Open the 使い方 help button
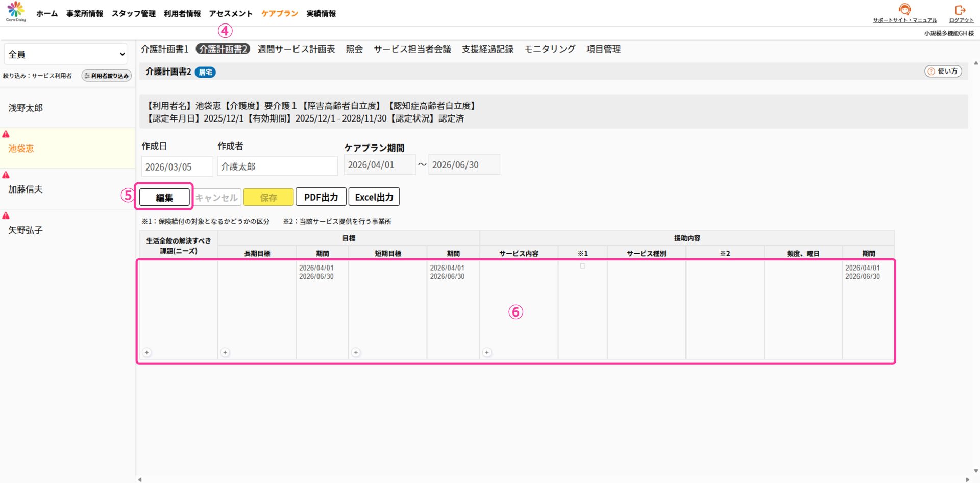 pyautogui.click(x=943, y=71)
